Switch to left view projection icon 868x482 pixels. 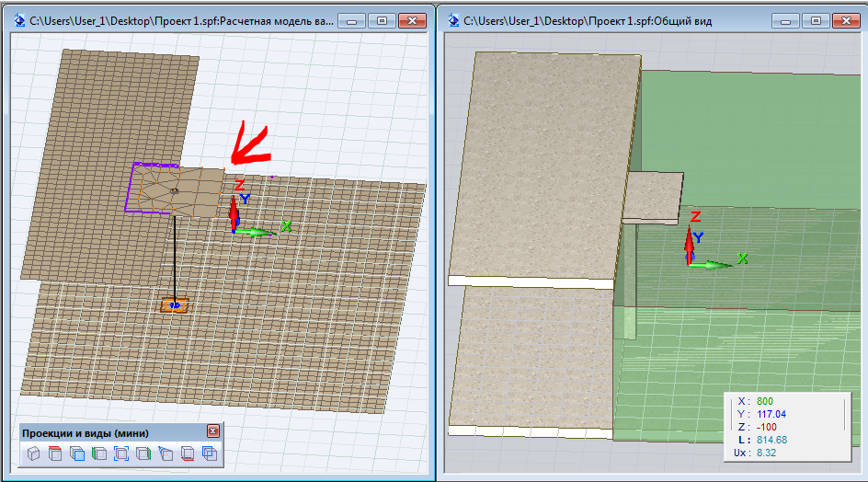click(x=99, y=453)
